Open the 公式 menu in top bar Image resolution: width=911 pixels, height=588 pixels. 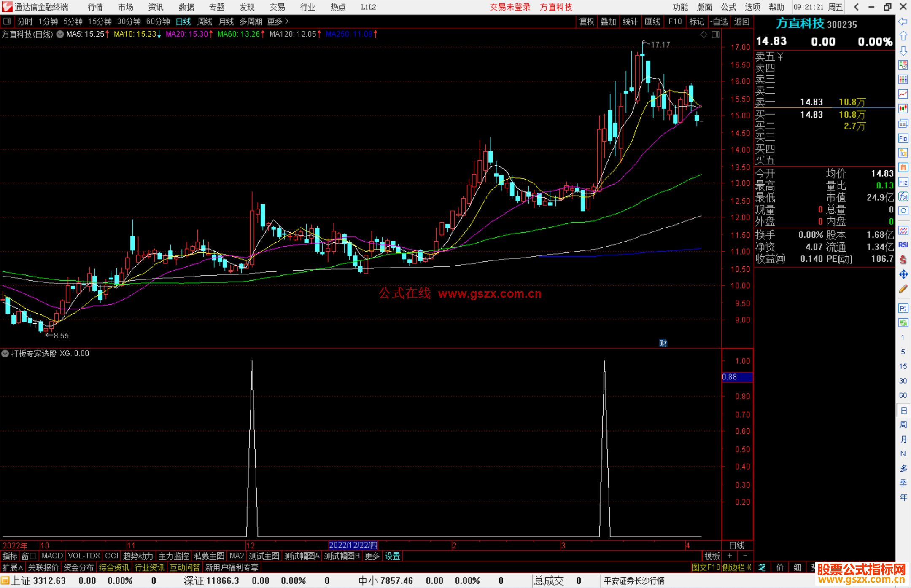pyautogui.click(x=728, y=7)
